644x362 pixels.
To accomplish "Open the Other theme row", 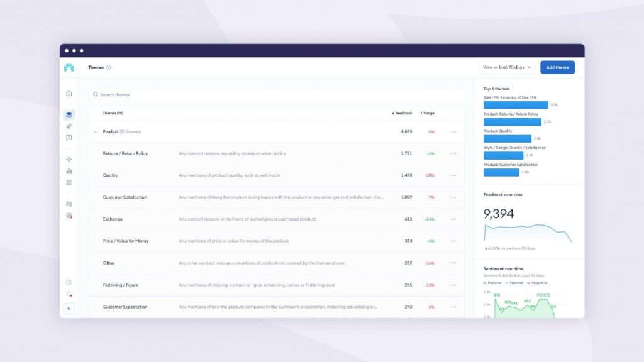I will pos(276,263).
